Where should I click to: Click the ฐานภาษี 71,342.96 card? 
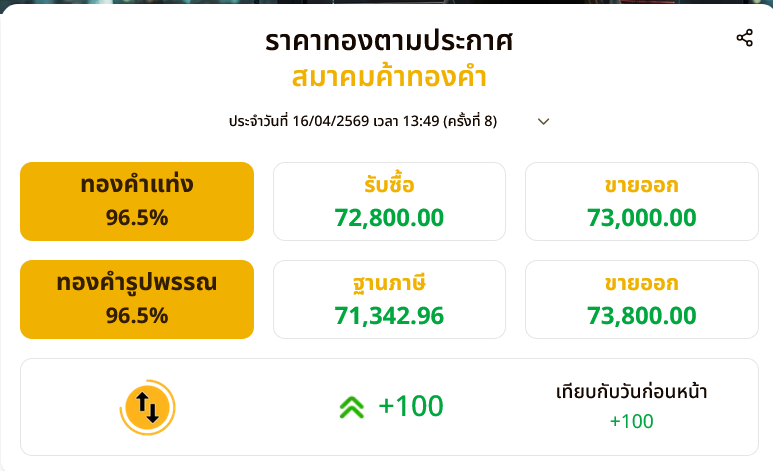(x=389, y=299)
